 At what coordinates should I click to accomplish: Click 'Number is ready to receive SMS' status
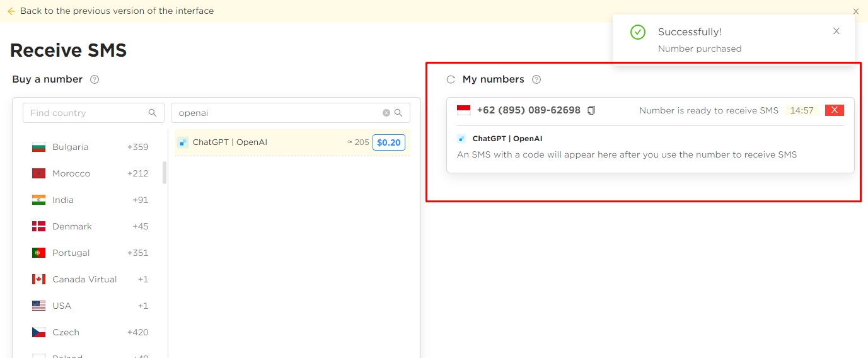709,110
